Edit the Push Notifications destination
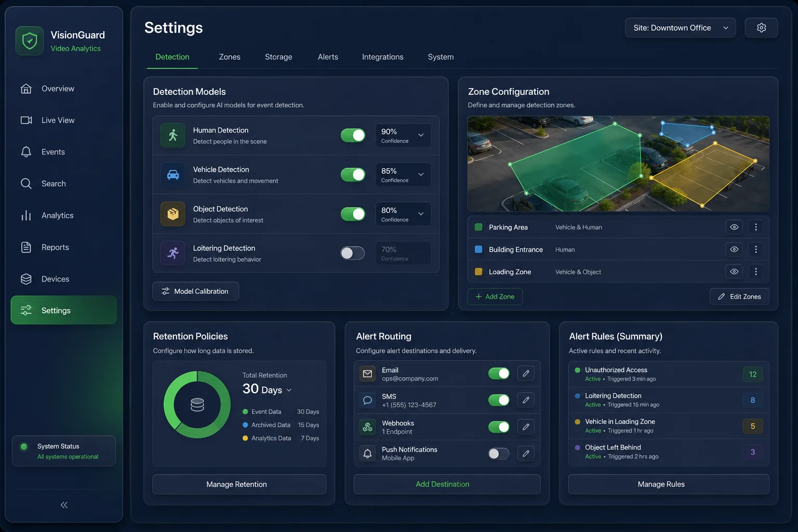 [526, 454]
